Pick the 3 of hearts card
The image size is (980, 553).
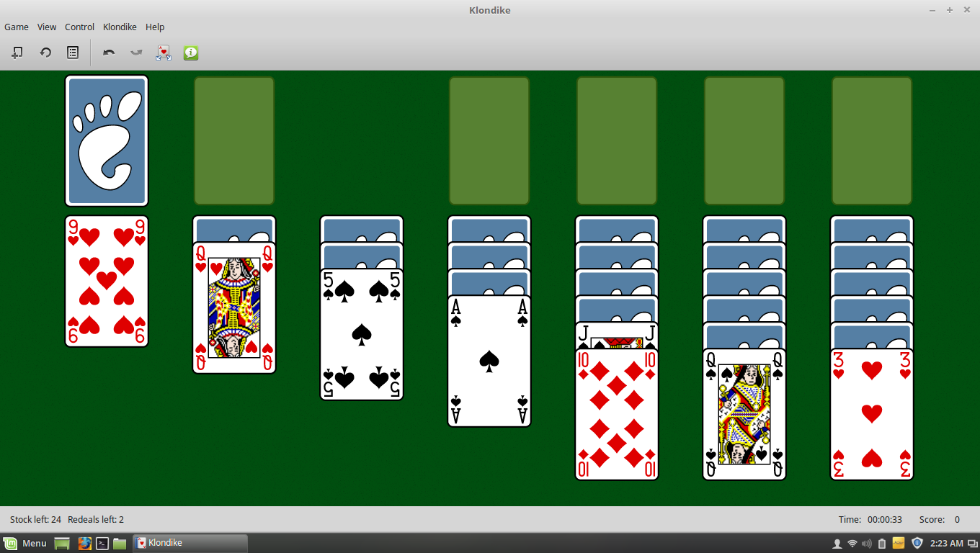point(872,414)
